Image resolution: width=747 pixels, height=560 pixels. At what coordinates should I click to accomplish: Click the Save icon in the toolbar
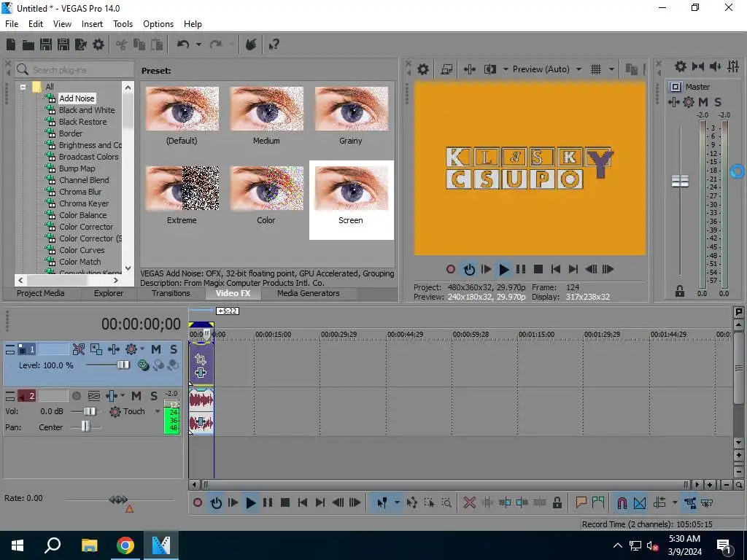point(46,44)
